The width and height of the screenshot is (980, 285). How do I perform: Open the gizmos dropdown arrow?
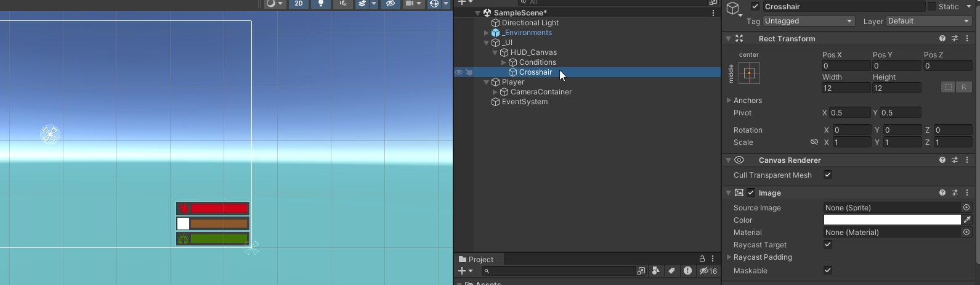(446, 4)
